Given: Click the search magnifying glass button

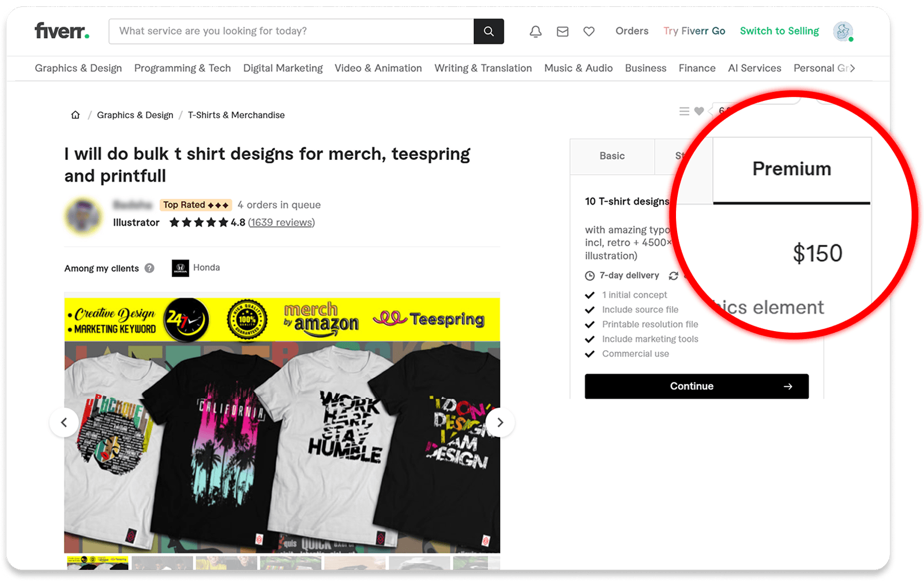Looking at the screenshot, I should (488, 31).
